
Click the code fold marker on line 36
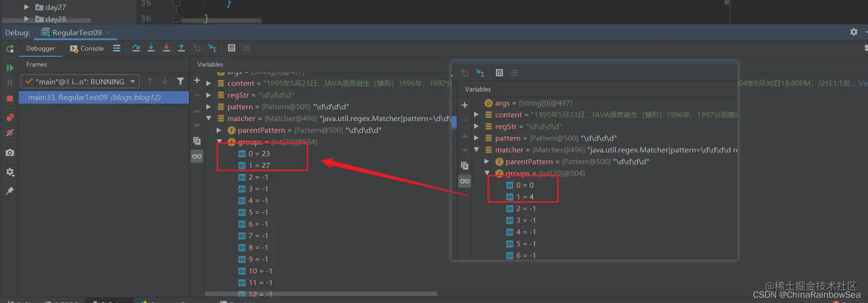pos(177,18)
